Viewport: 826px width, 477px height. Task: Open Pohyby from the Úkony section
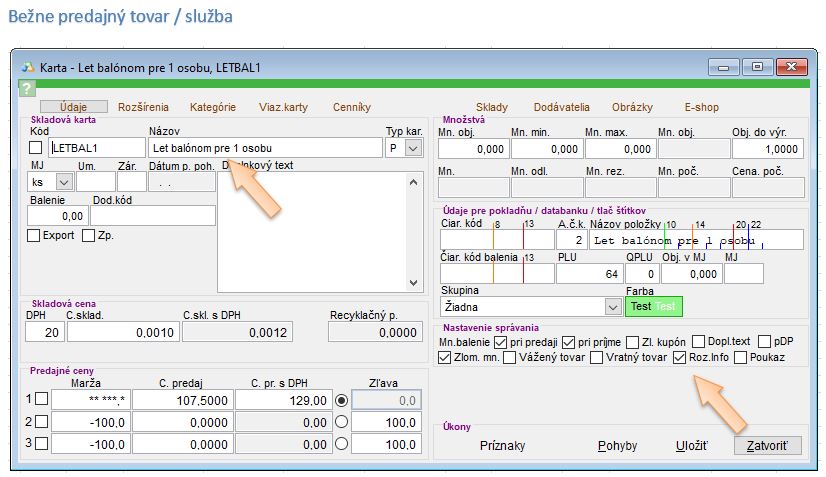point(617,446)
